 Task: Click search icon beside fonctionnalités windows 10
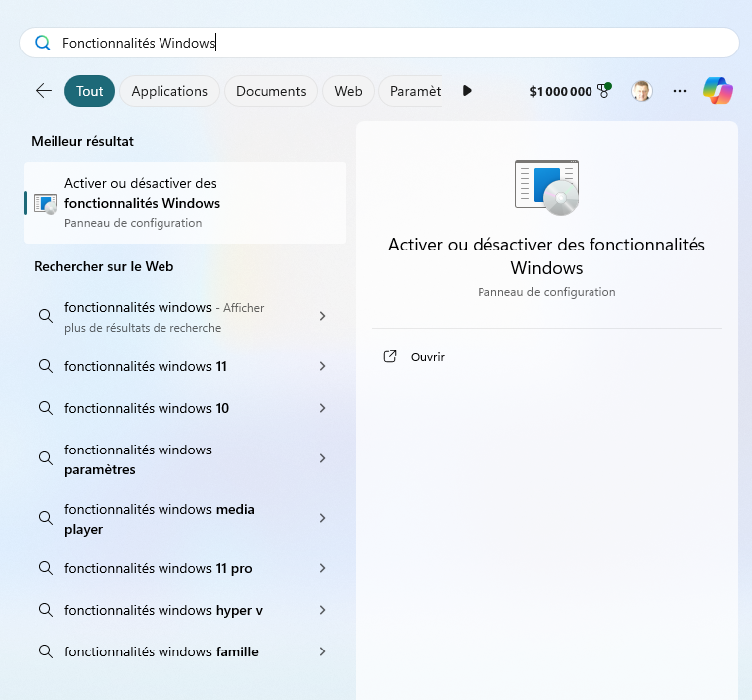coord(46,408)
